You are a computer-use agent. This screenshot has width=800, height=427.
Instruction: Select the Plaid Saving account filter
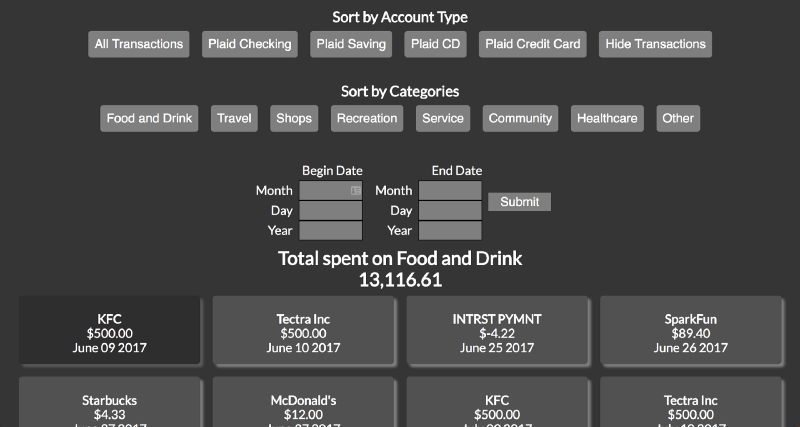pyautogui.click(x=351, y=44)
